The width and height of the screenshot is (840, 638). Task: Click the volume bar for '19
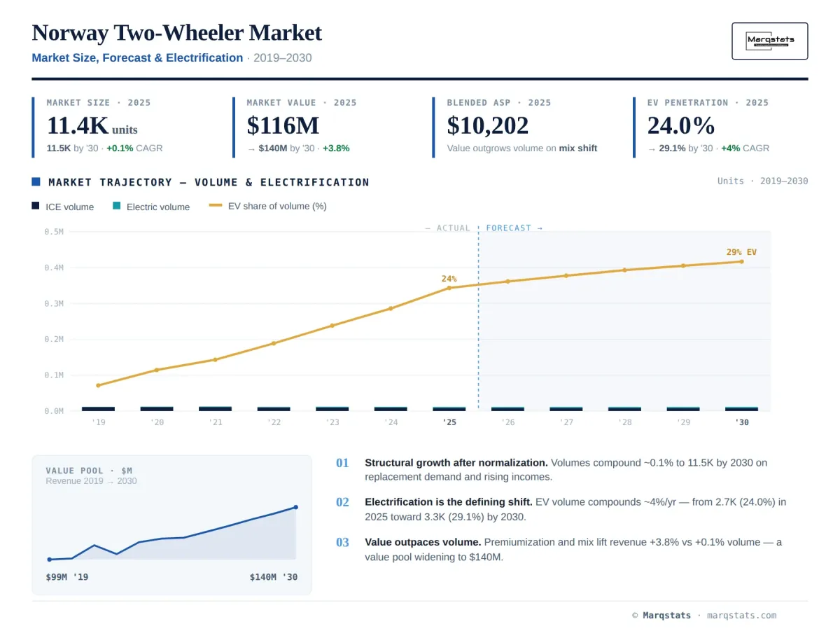click(x=98, y=408)
